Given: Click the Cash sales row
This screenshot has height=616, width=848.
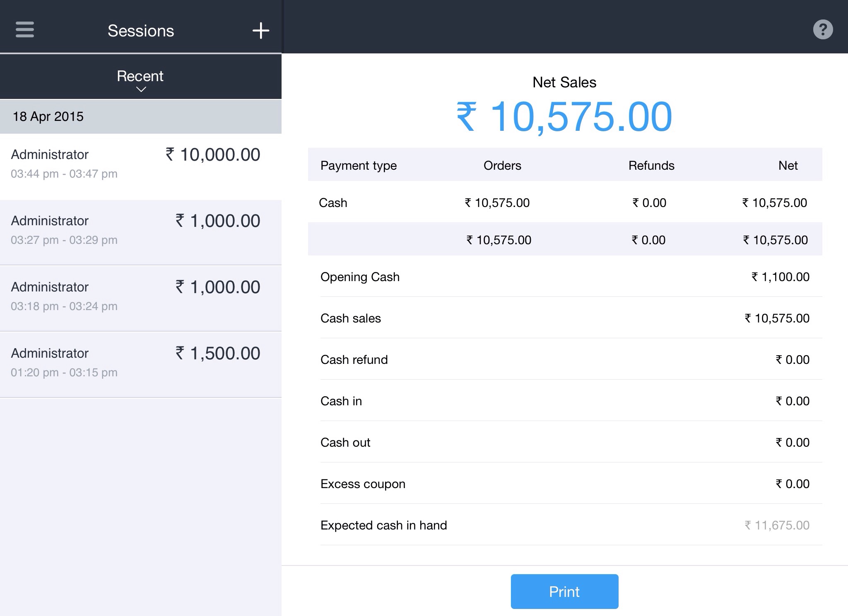Looking at the screenshot, I should coord(565,318).
